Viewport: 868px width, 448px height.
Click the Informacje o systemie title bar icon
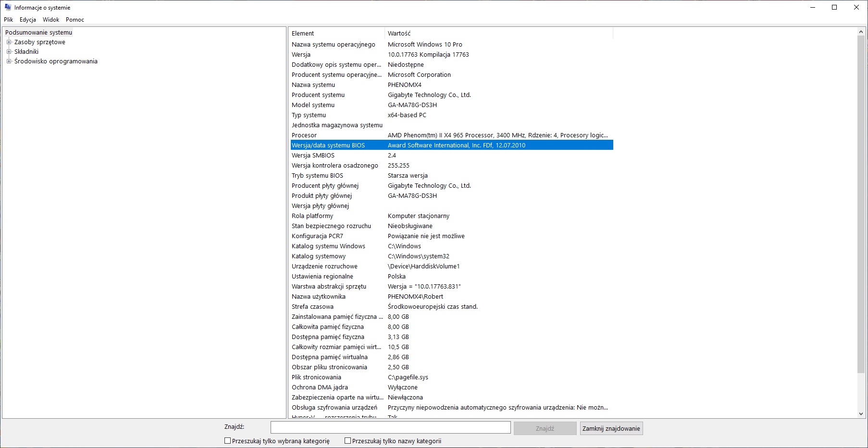coord(8,7)
